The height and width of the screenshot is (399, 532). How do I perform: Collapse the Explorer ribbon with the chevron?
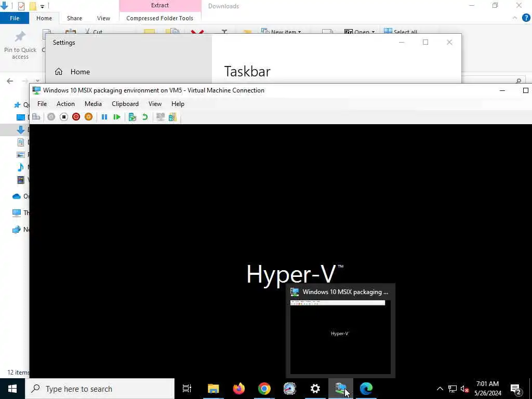click(515, 18)
